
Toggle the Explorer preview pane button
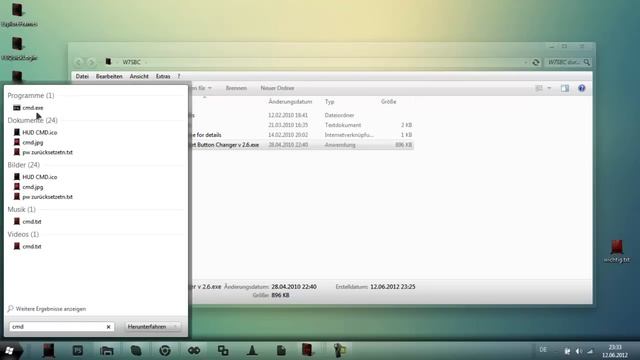pos(565,88)
